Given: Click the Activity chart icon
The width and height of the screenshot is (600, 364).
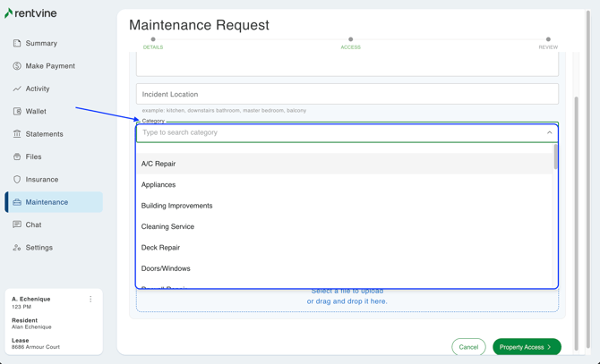Looking at the screenshot, I should (x=17, y=89).
